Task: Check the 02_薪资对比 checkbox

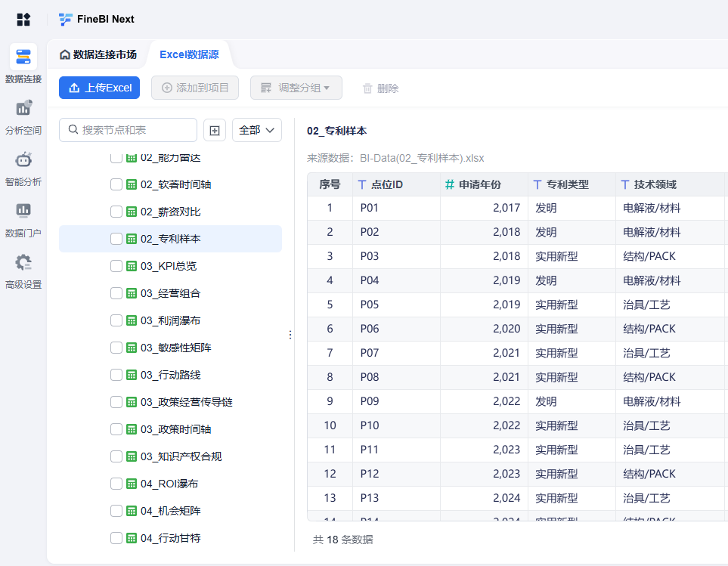Action: (116, 212)
